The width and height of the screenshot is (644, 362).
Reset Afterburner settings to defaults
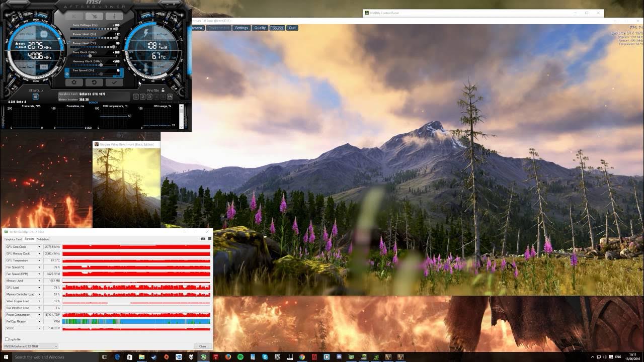[x=94, y=82]
